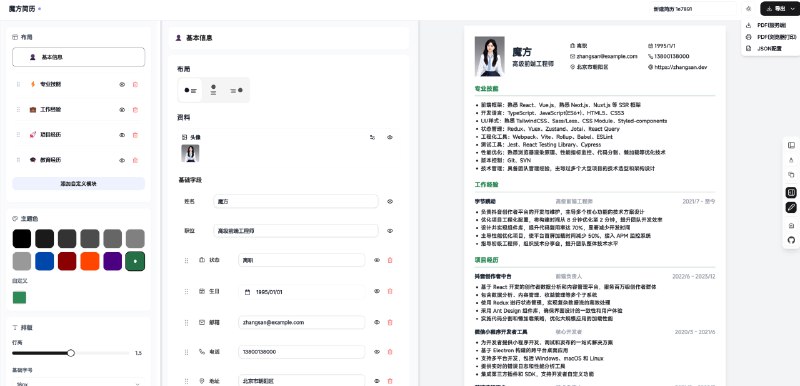Select the left-aligned layout option
800x386 pixels.
coord(190,90)
